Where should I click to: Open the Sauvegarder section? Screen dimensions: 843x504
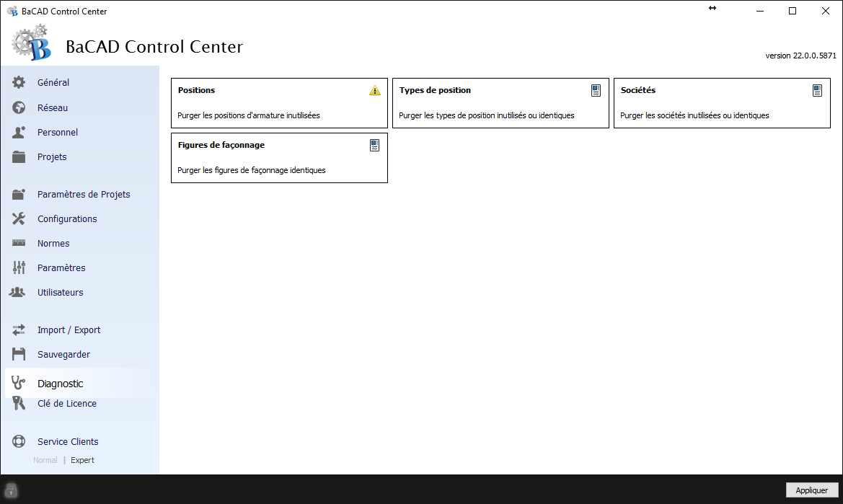click(x=63, y=355)
